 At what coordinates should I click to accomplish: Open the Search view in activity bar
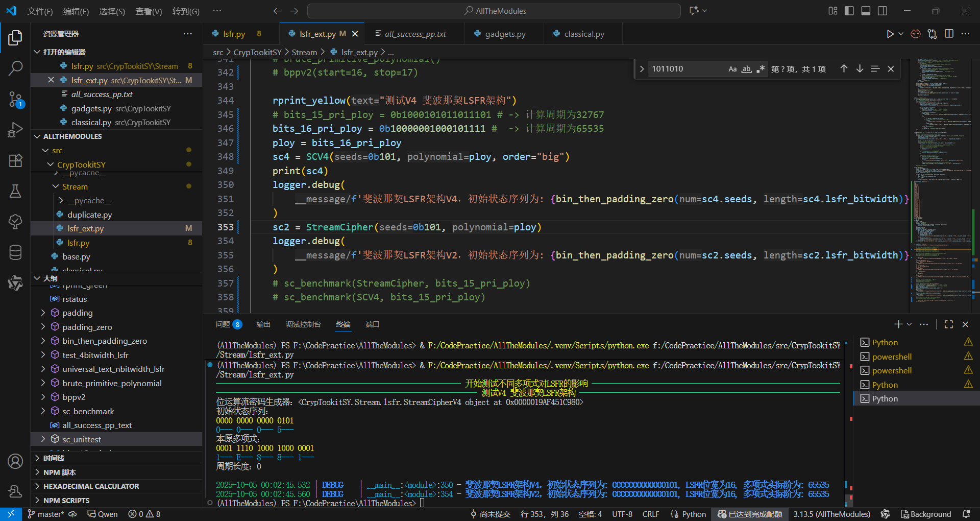(x=15, y=68)
